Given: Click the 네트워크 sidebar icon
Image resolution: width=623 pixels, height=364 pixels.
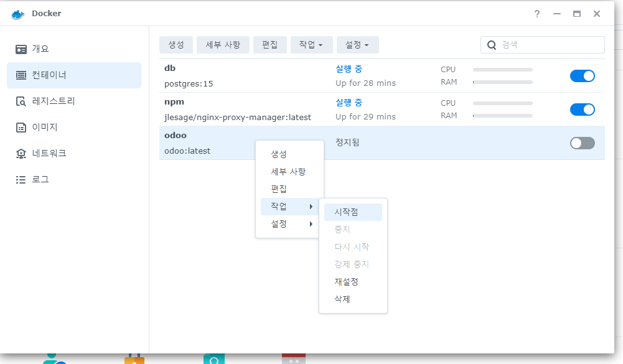Looking at the screenshot, I should point(21,154).
